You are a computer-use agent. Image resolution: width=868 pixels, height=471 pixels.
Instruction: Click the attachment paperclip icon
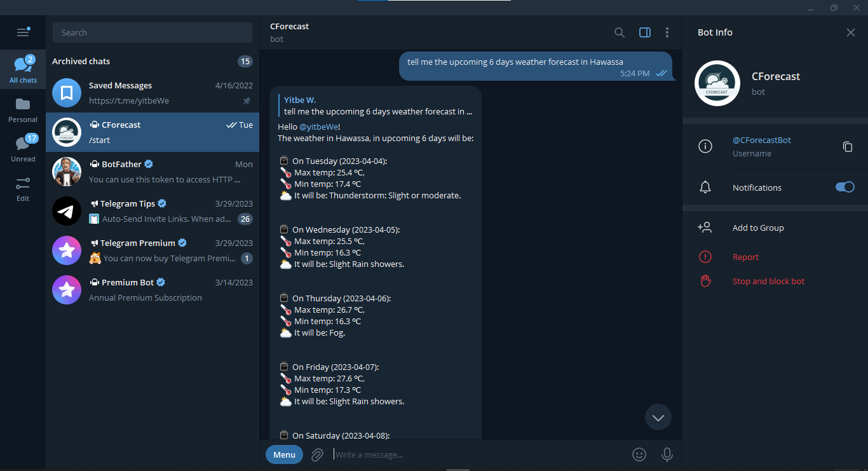(316, 454)
